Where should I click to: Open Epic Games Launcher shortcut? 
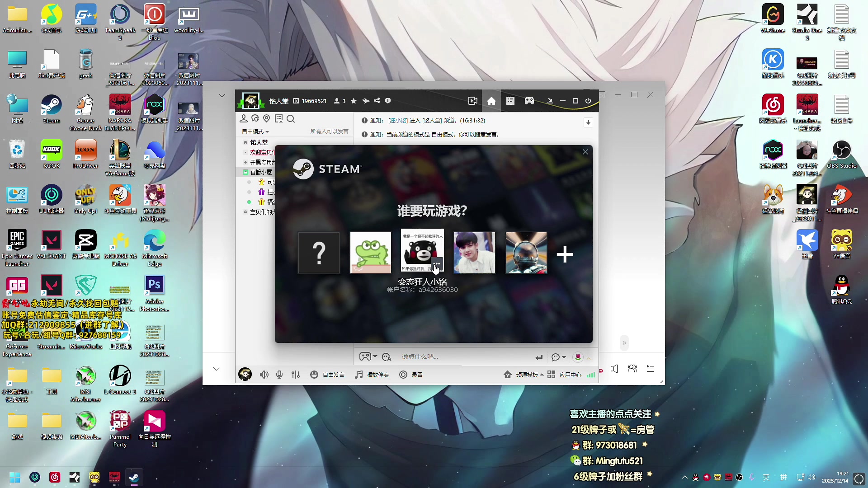17,248
